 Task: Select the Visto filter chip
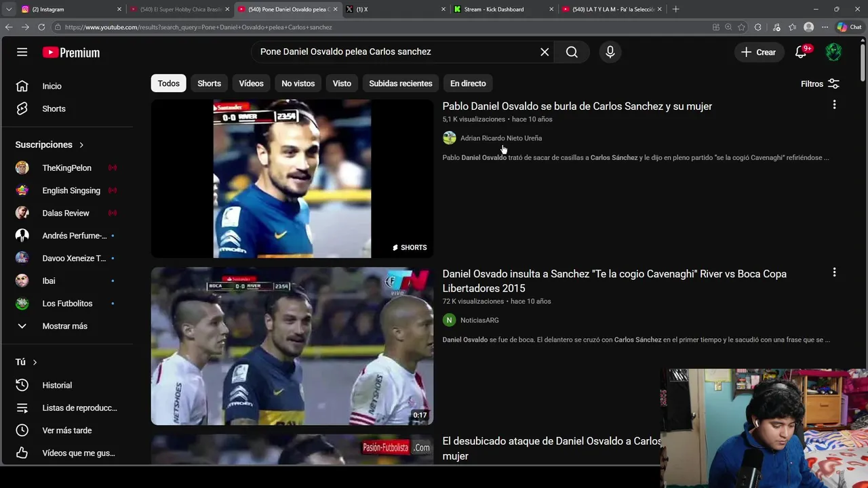tap(342, 83)
